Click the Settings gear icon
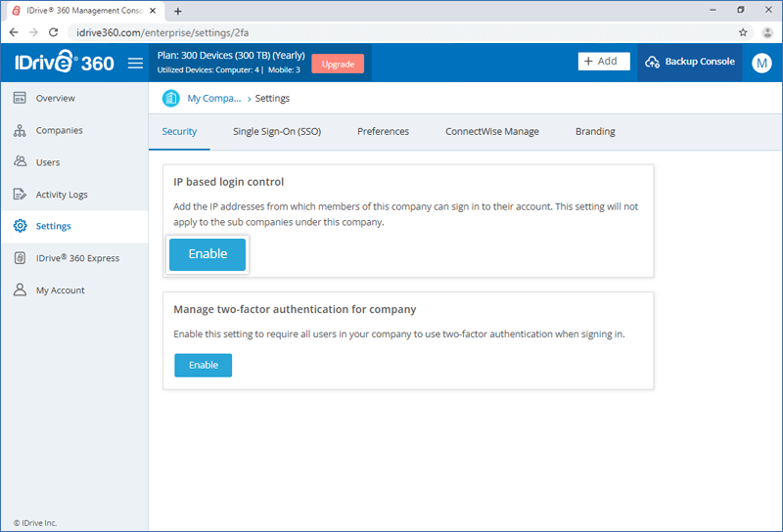The width and height of the screenshot is (783, 532). point(20,226)
